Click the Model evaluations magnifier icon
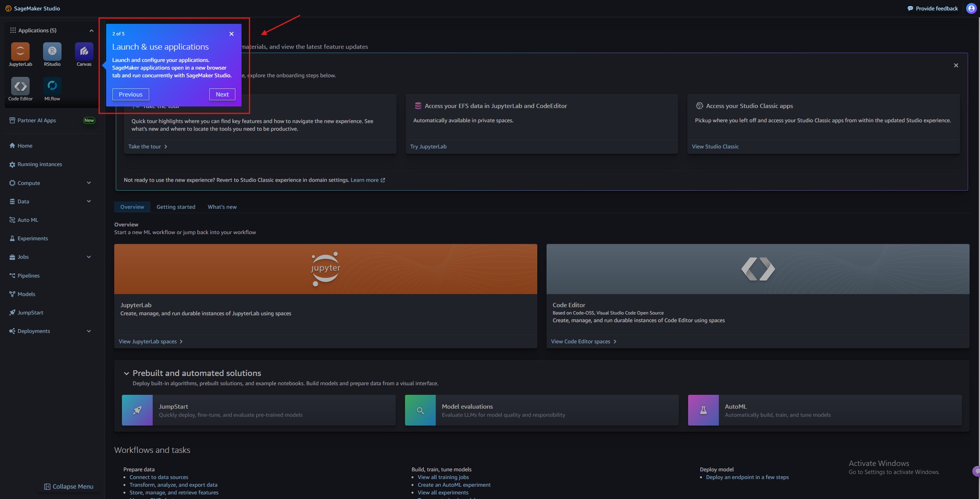 coord(420,410)
